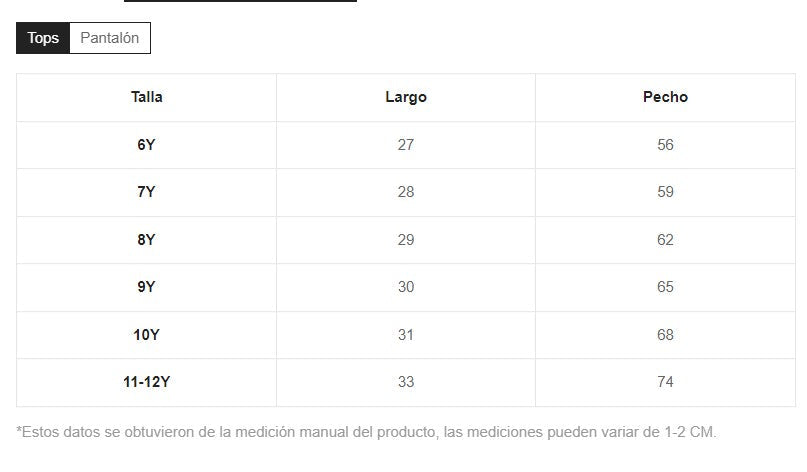Screen dimensions: 807x472
Task: Open the Pantalón size tab
Action: pos(110,39)
